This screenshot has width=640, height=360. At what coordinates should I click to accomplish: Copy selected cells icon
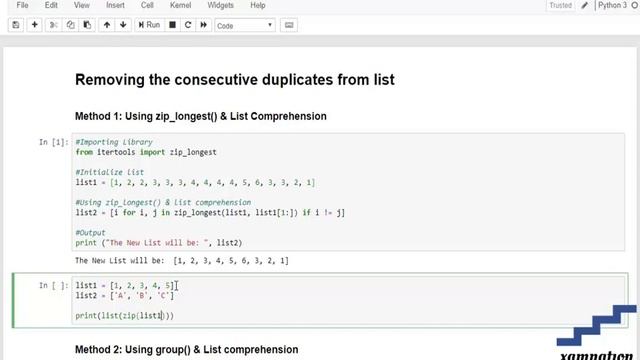[70, 25]
